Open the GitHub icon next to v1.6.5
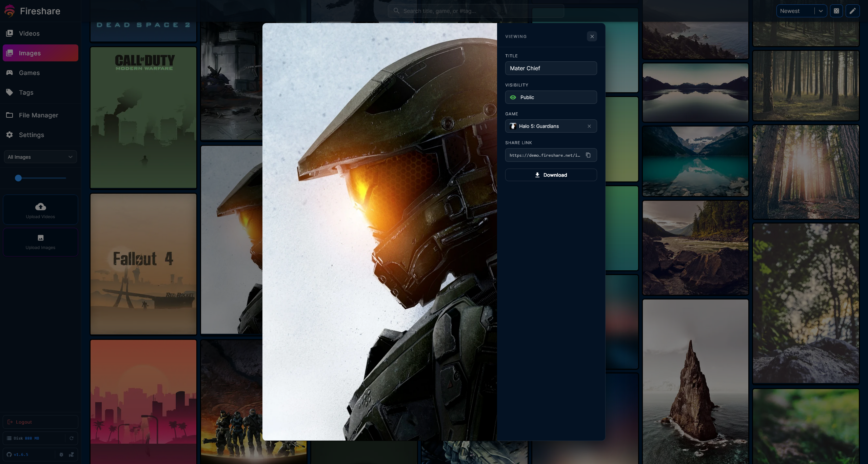Viewport: 868px width, 464px height. [10, 455]
